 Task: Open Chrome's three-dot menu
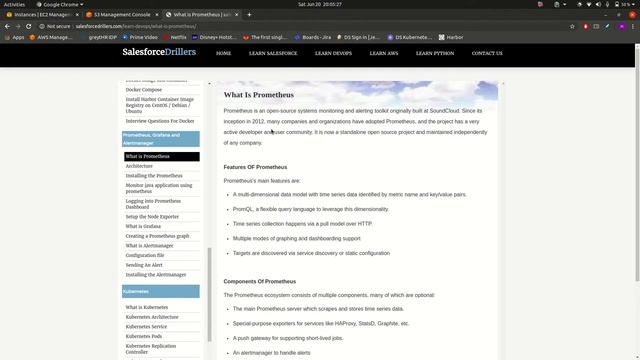pos(633,26)
